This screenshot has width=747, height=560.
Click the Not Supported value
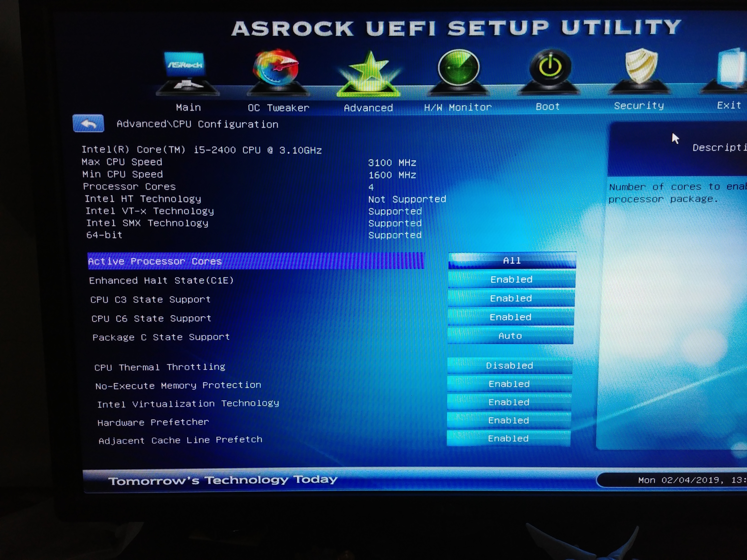pos(407,199)
